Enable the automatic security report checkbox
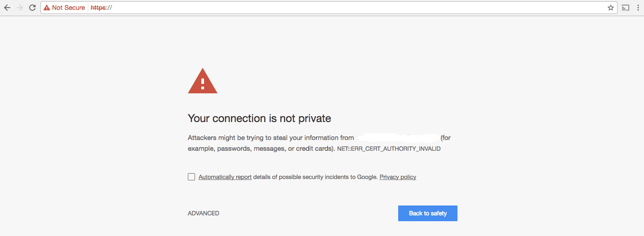 pos(191,177)
